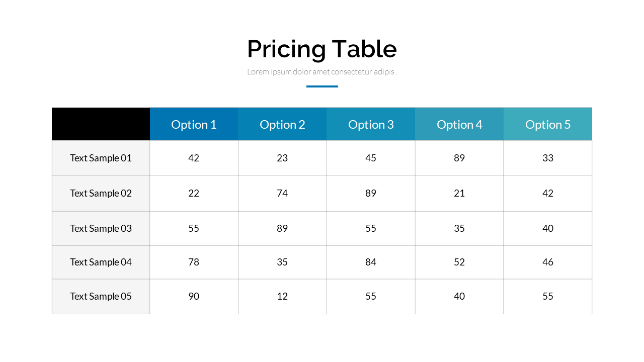Click the Text Sample 05 row label

coord(101,296)
